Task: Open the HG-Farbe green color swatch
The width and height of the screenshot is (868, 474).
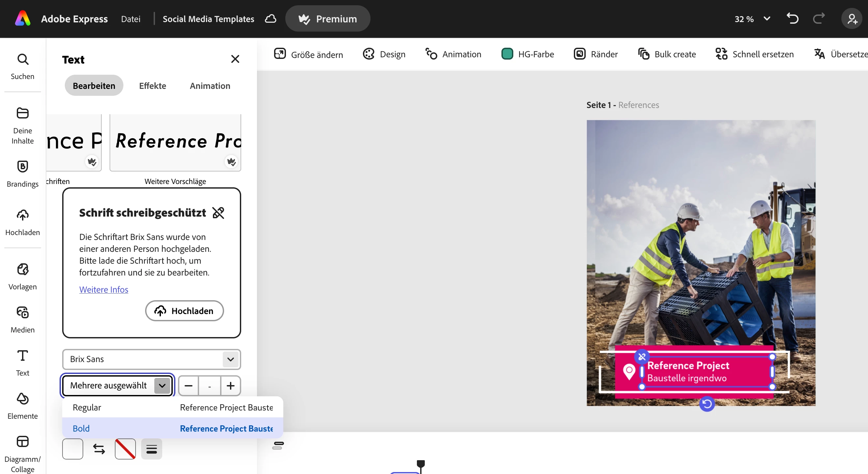Action: [507, 54]
